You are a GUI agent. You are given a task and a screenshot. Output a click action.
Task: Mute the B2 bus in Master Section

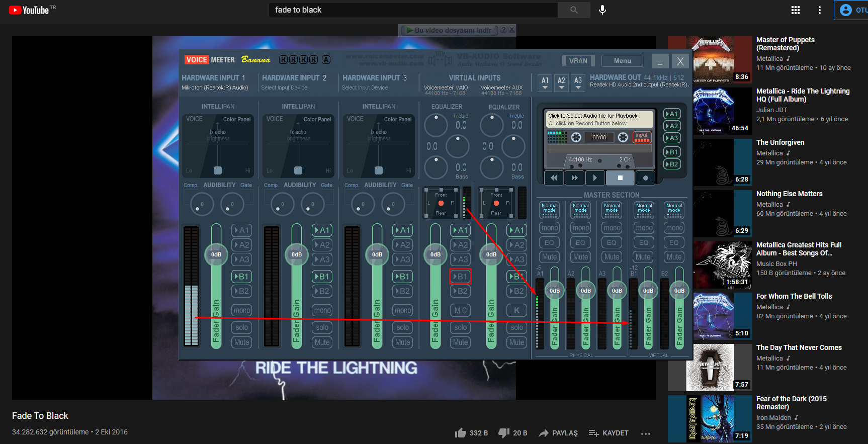674,257
